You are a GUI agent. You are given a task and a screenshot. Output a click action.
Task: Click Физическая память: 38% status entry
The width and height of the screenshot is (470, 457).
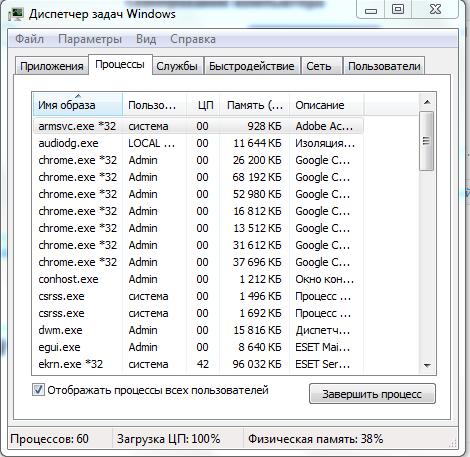[x=315, y=439]
